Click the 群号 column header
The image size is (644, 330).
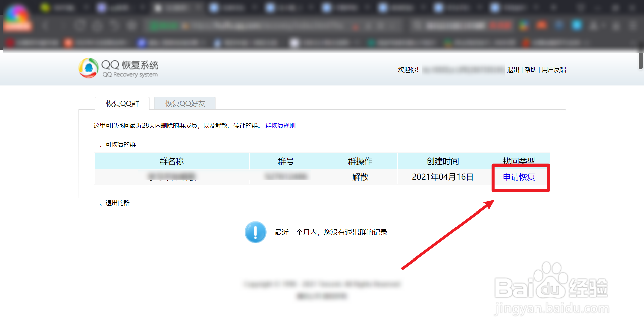(x=286, y=161)
